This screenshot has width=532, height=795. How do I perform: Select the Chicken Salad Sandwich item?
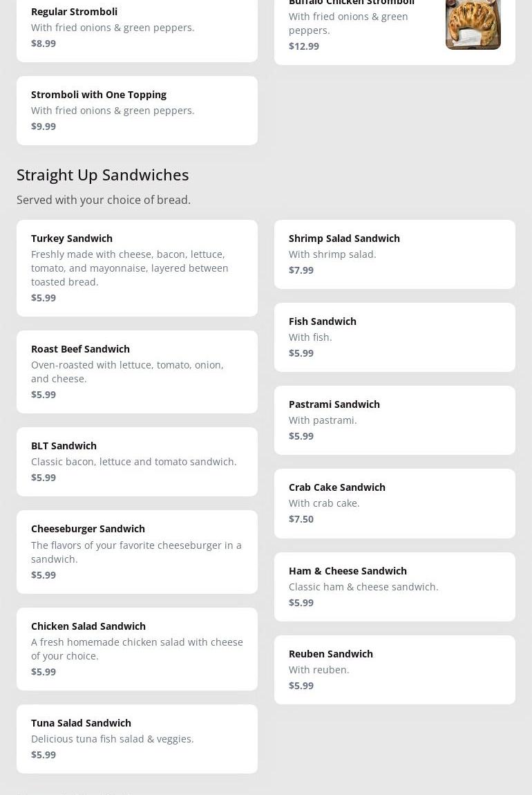tap(137, 648)
